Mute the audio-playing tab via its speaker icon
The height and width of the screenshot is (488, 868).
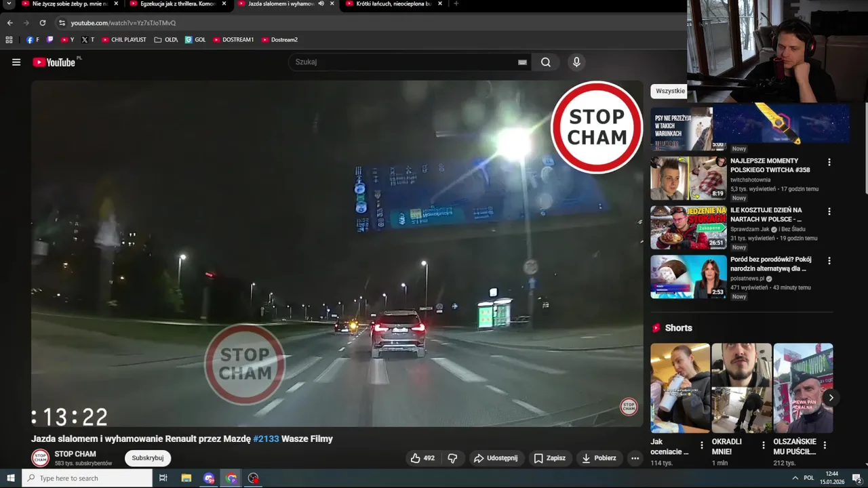click(x=321, y=4)
